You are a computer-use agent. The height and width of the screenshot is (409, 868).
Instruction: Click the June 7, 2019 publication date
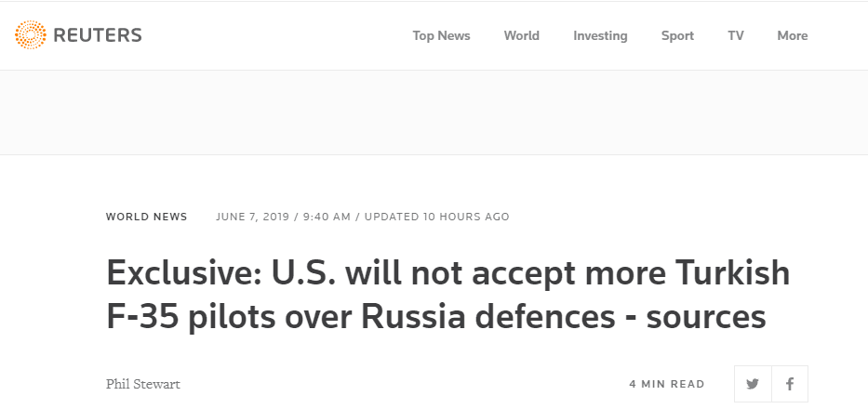point(251,217)
